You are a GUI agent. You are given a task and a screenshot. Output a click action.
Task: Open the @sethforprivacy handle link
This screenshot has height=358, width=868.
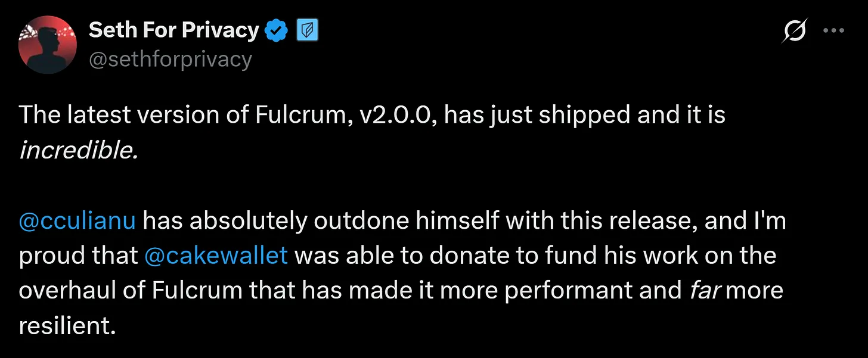[x=170, y=59]
